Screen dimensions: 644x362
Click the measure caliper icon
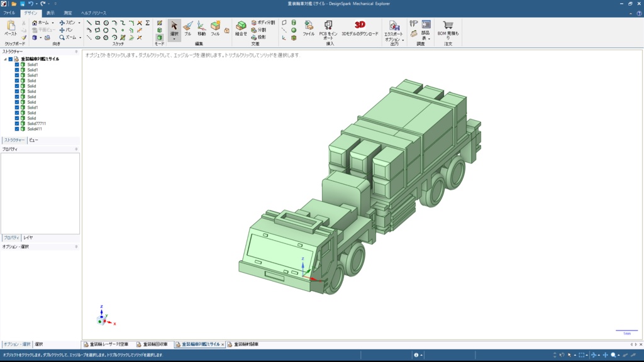[x=414, y=24]
